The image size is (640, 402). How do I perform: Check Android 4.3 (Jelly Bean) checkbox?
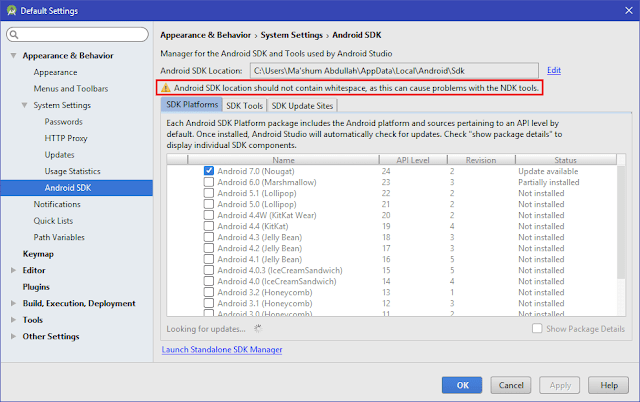point(209,237)
